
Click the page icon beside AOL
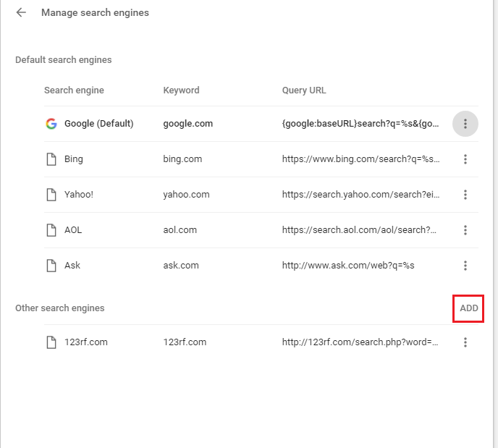51,230
